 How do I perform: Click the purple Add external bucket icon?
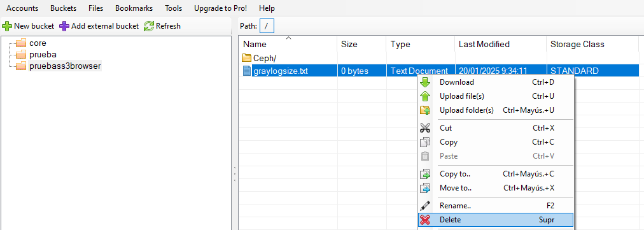click(64, 26)
